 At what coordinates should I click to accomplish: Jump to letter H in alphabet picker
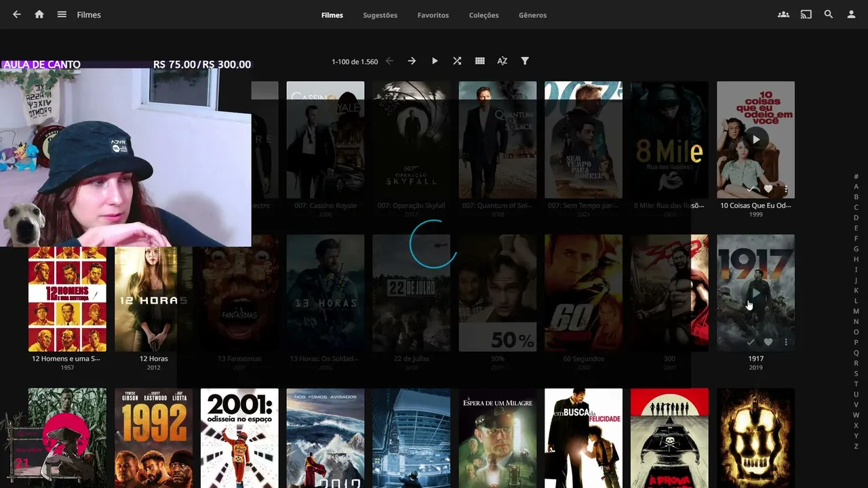pyautogui.click(x=856, y=260)
